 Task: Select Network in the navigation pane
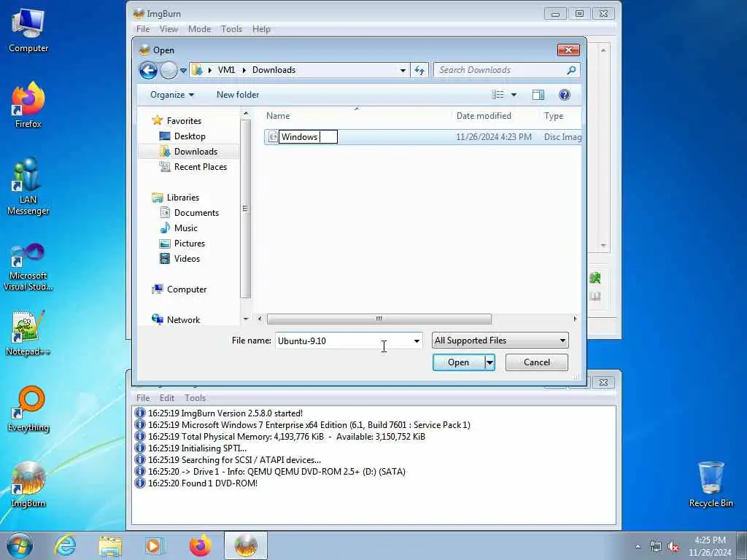click(x=183, y=319)
